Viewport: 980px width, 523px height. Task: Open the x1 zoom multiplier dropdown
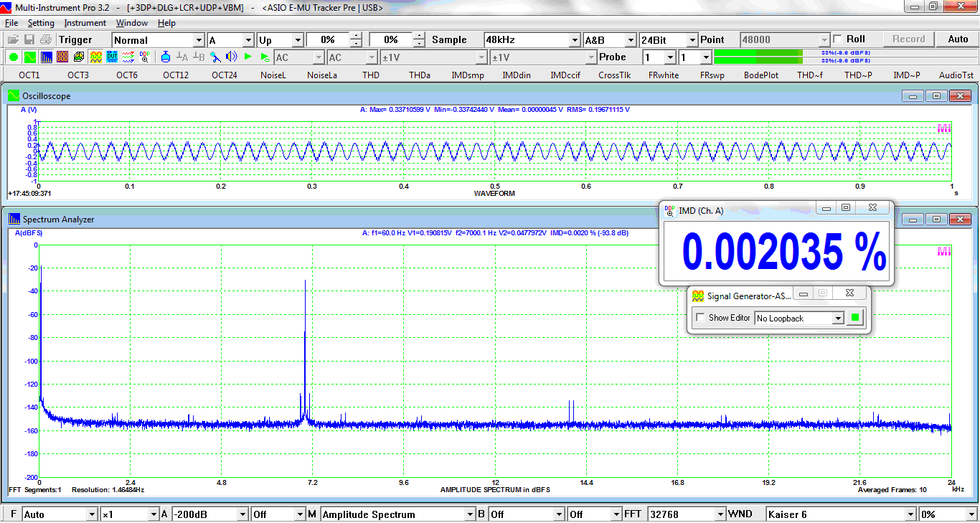tap(129, 514)
